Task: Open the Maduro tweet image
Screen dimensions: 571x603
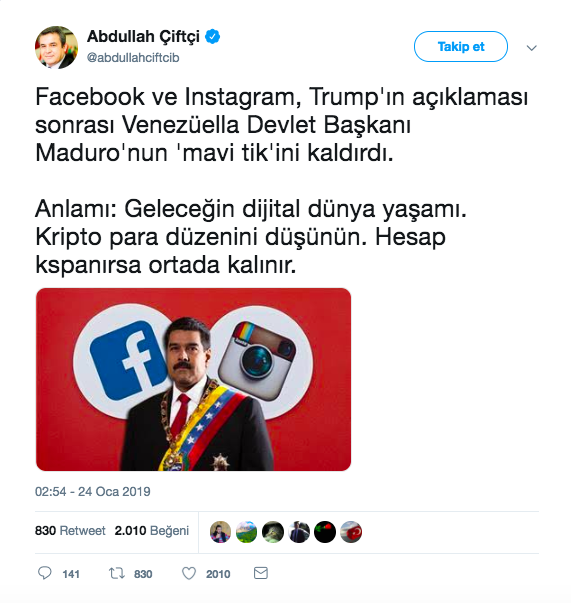Action: point(193,379)
